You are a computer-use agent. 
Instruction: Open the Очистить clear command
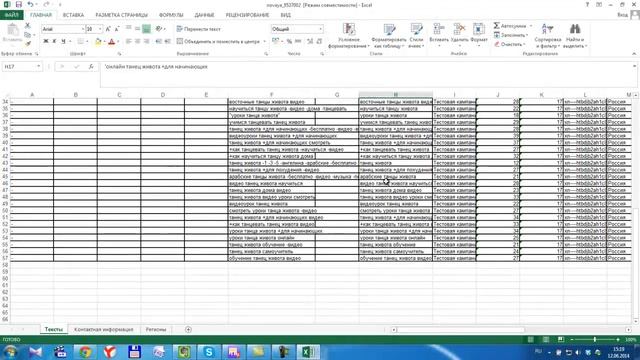pos(509,44)
